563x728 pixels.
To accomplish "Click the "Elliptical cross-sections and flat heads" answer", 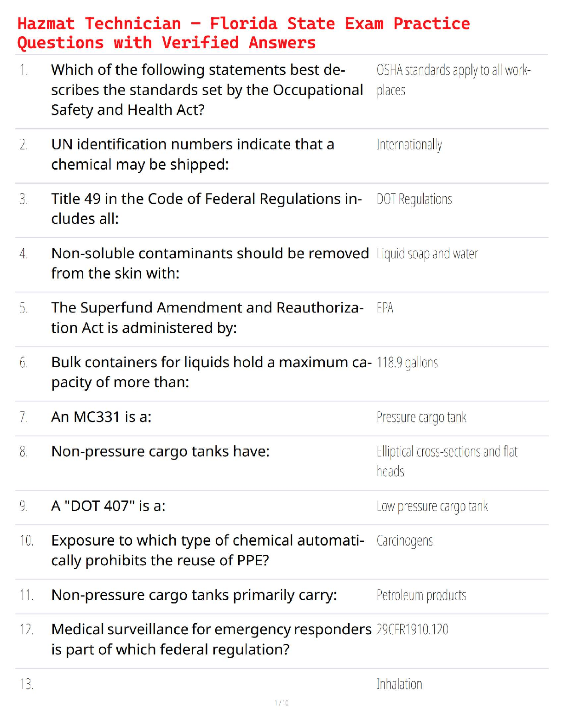I will [447, 461].
